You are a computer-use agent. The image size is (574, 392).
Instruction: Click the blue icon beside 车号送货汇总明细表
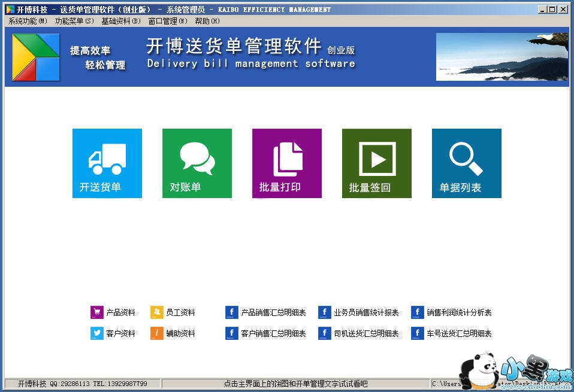[x=418, y=333]
